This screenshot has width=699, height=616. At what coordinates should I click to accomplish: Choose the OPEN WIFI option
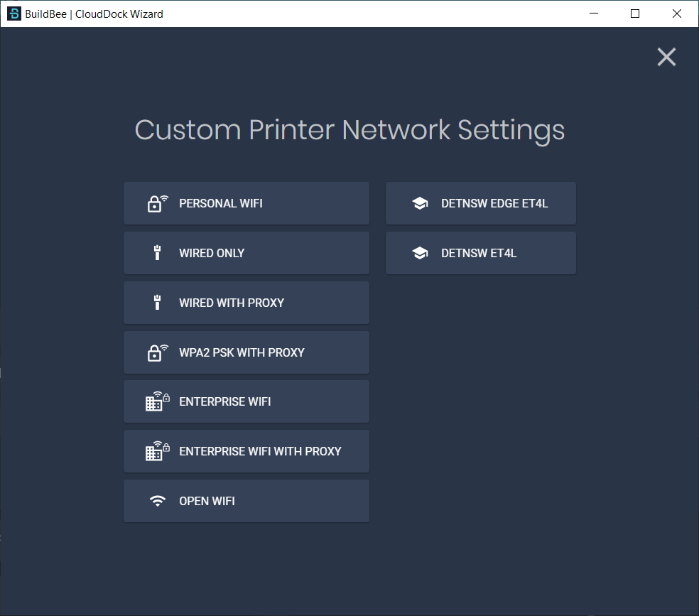click(246, 501)
